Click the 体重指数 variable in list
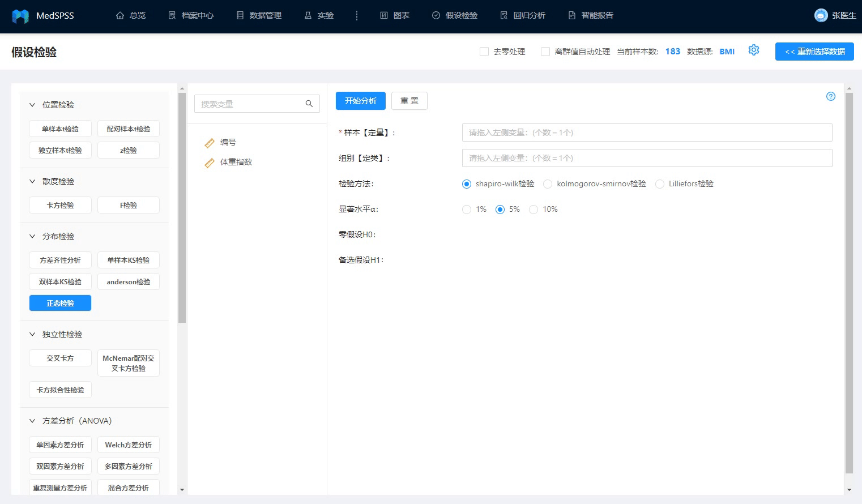 click(x=236, y=163)
